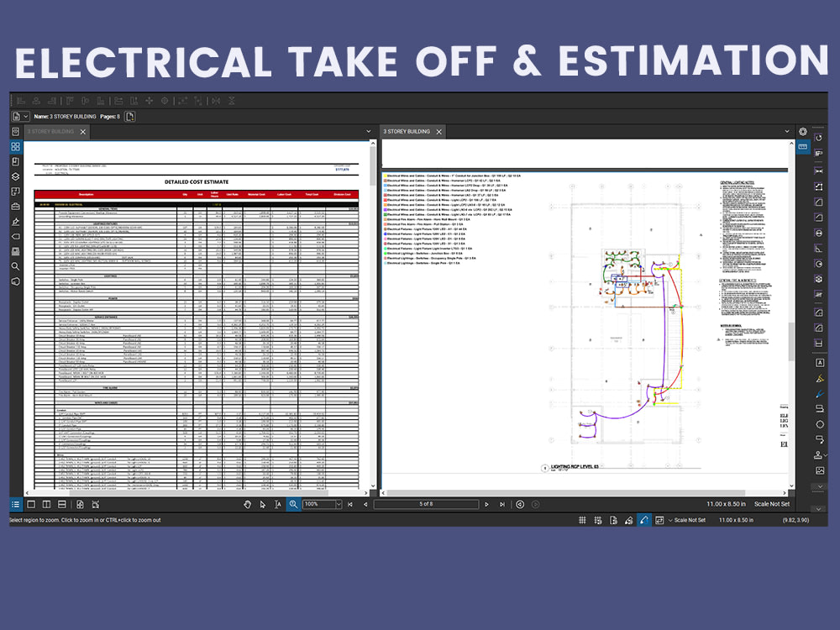Open the Thumbnails panel icon in the left sidebar
Screen dimensions: 840x630
point(15,146)
